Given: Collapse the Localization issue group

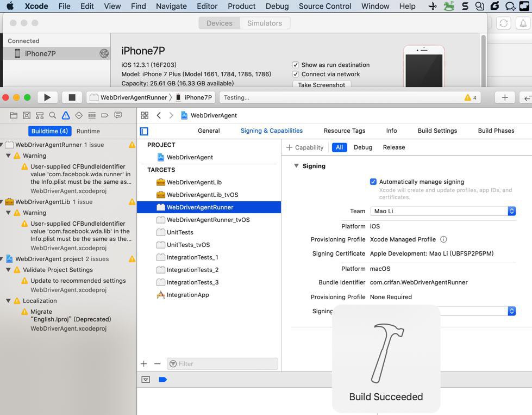Looking at the screenshot, I should (9, 301).
